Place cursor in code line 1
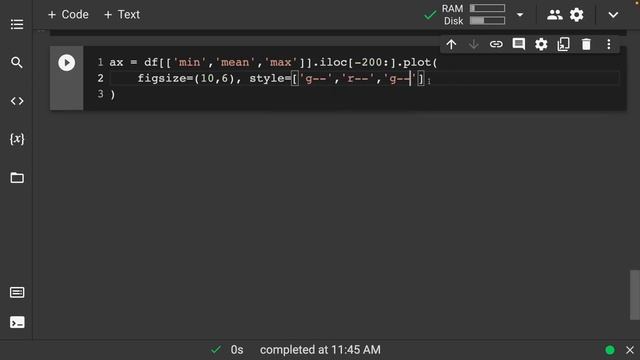The image size is (640, 360). coord(273,62)
